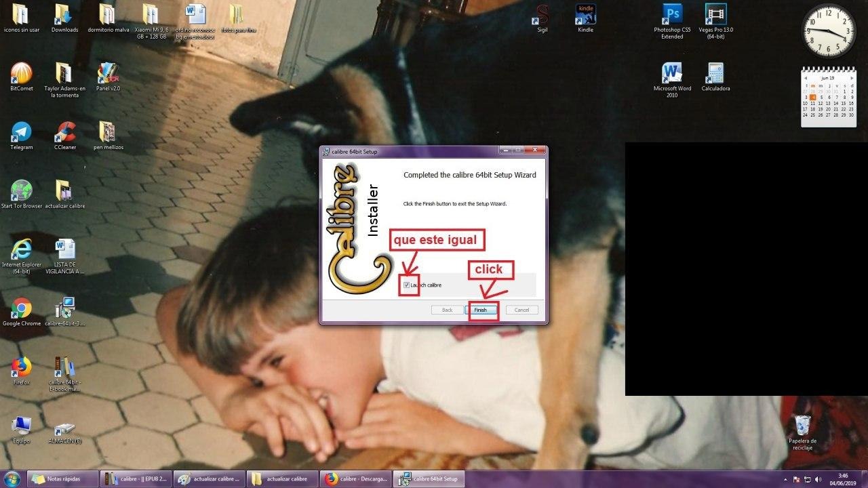Switch to the Paint 'actualizar calibre' taskbar item

point(209,479)
